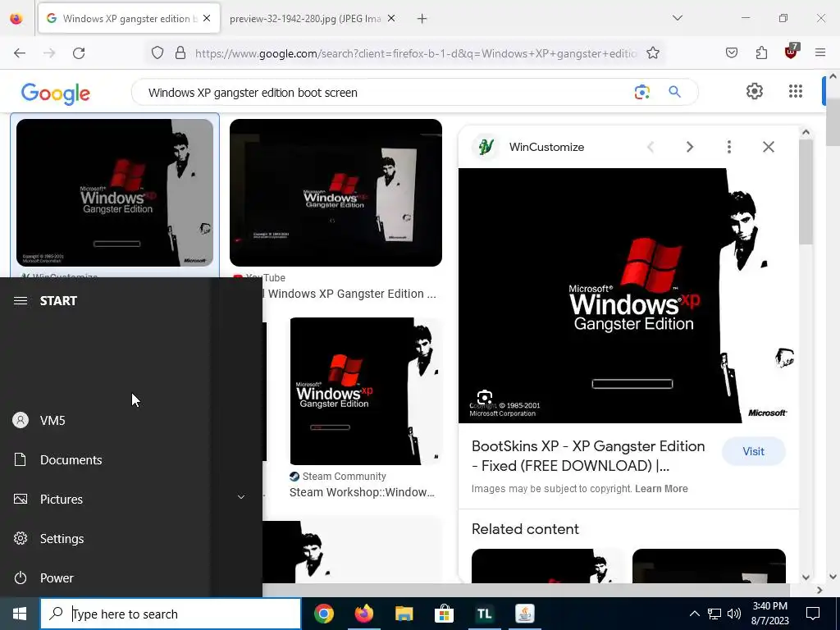Show next image in preview panel
The image size is (840, 630).
pyautogui.click(x=690, y=147)
